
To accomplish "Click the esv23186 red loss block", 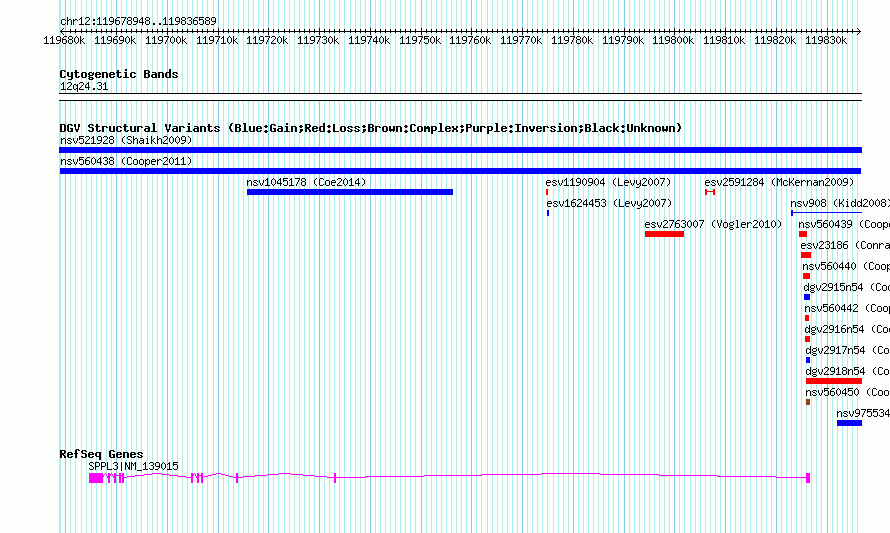I will tap(806, 255).
